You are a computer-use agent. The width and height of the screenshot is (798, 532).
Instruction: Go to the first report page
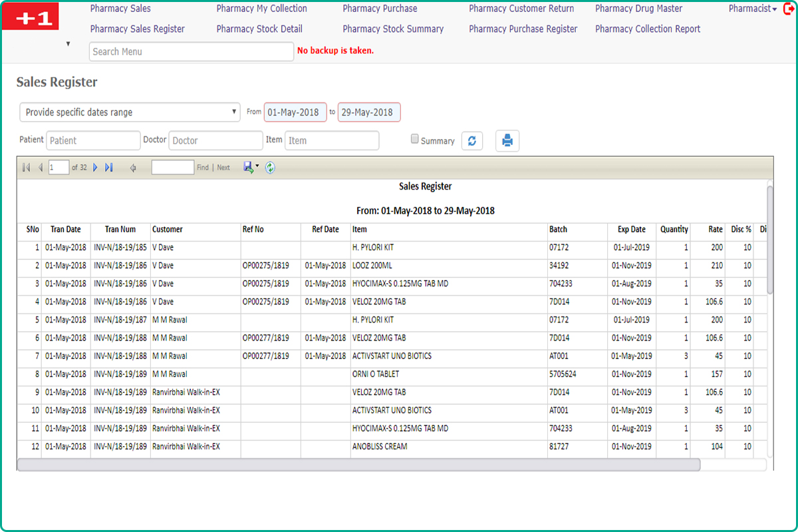[x=26, y=168]
